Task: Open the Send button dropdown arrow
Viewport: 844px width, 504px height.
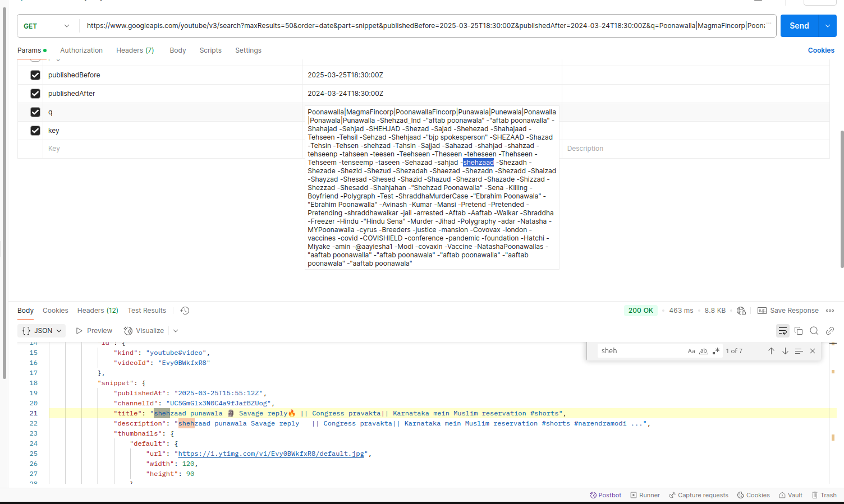Action: tap(828, 26)
